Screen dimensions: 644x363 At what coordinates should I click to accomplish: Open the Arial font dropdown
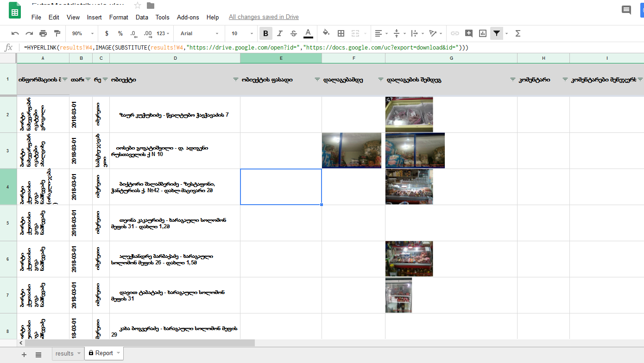[199, 33]
